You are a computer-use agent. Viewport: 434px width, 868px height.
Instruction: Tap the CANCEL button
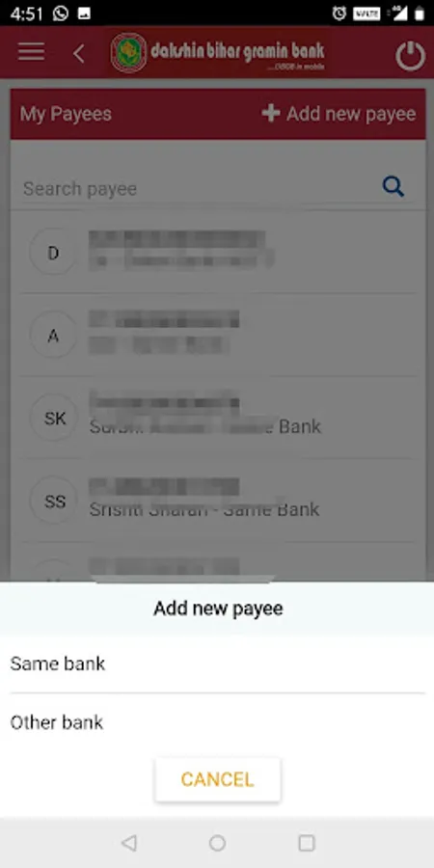pos(218,779)
